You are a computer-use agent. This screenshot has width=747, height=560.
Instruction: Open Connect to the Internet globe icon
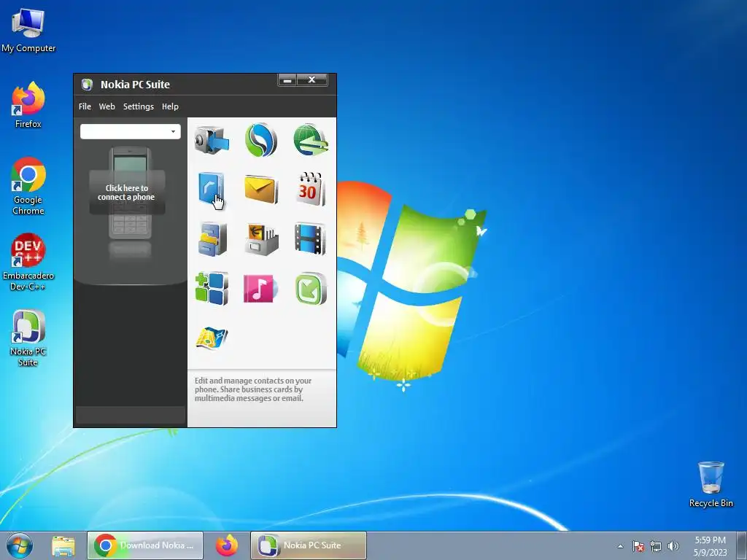tap(311, 140)
